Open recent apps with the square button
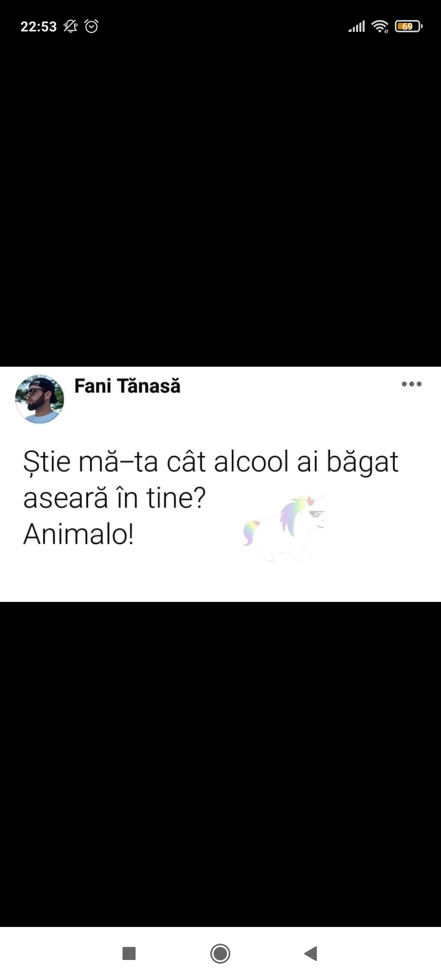 (x=129, y=953)
